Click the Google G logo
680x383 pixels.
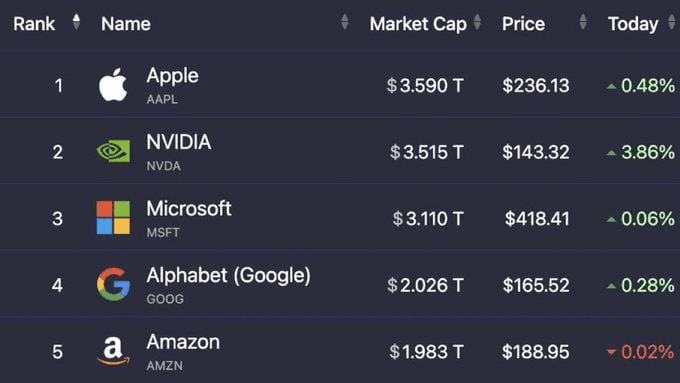(113, 284)
